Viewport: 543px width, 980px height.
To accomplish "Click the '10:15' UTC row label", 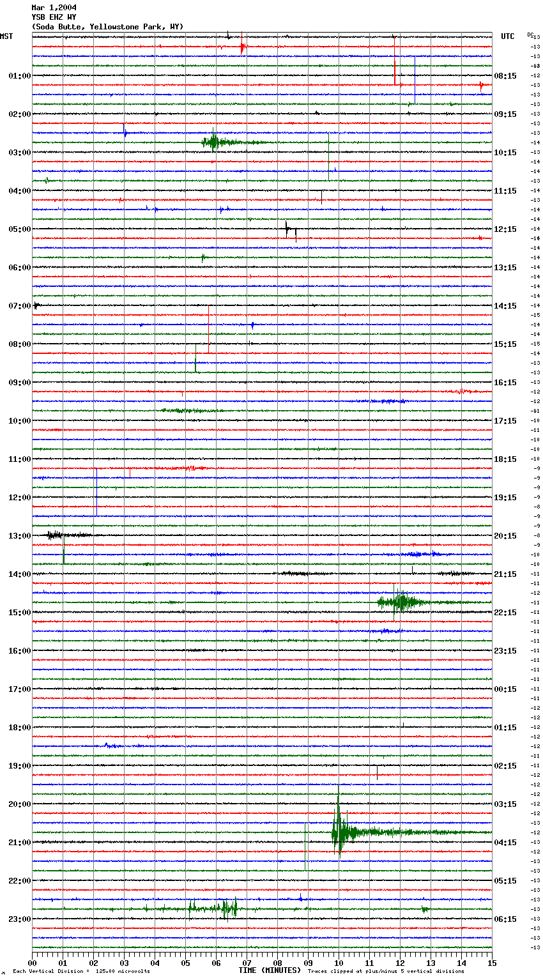I will [x=505, y=153].
